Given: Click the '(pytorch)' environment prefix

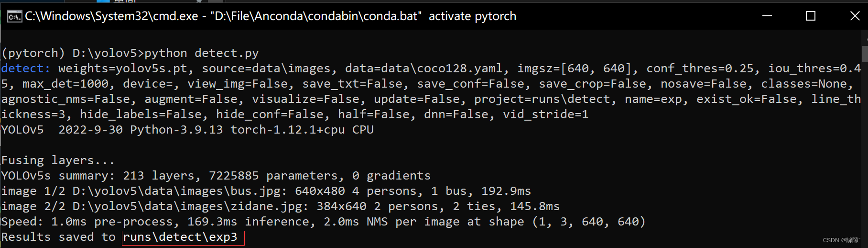Looking at the screenshot, I should 33,53.
